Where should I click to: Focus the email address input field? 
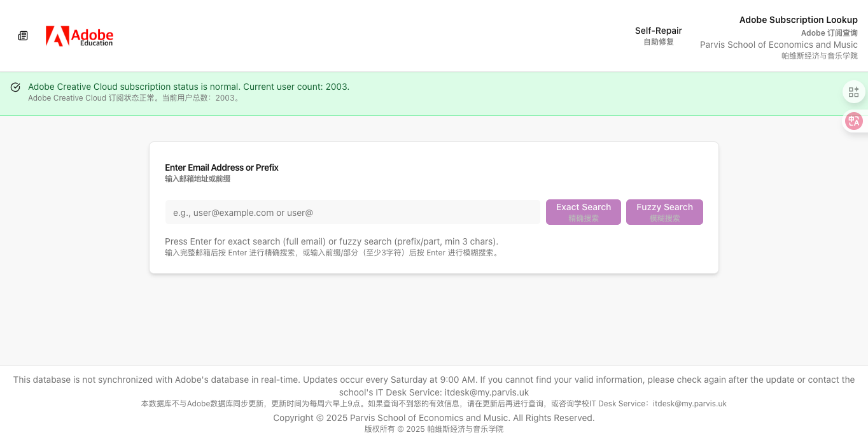pyautogui.click(x=353, y=212)
